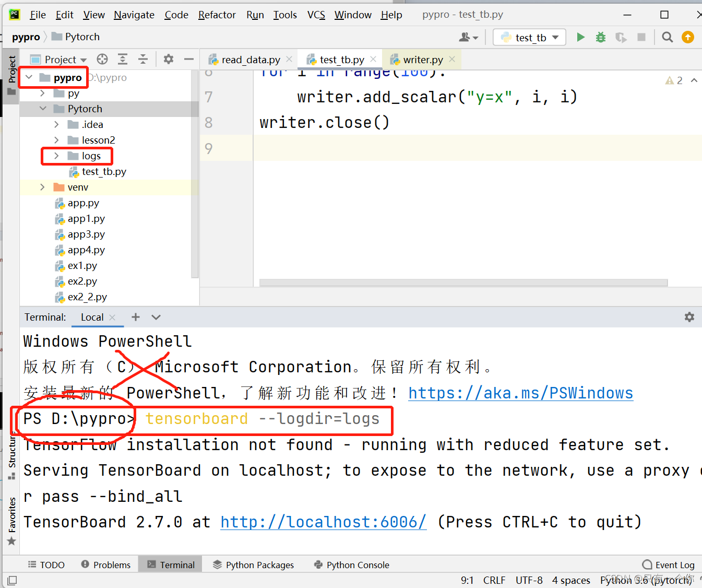Expand the logs folder
Image resolution: width=702 pixels, height=588 pixels.
click(x=56, y=156)
